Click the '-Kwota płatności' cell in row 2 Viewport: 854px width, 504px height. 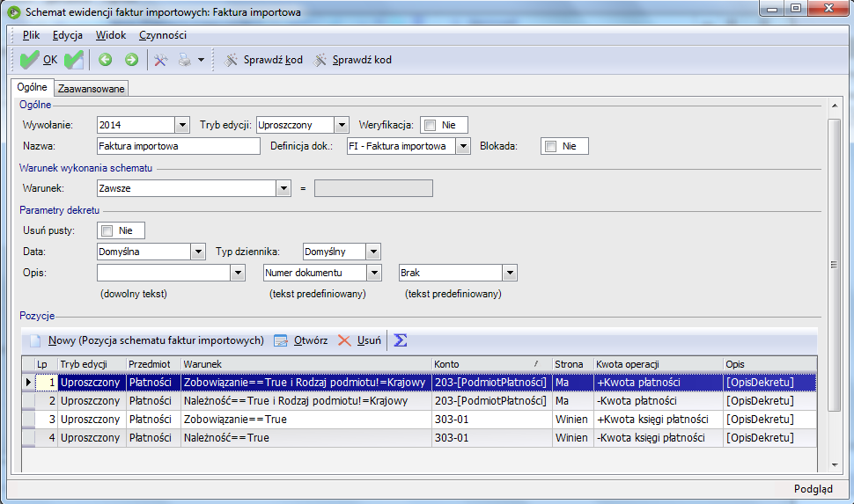pyautogui.click(x=659, y=401)
